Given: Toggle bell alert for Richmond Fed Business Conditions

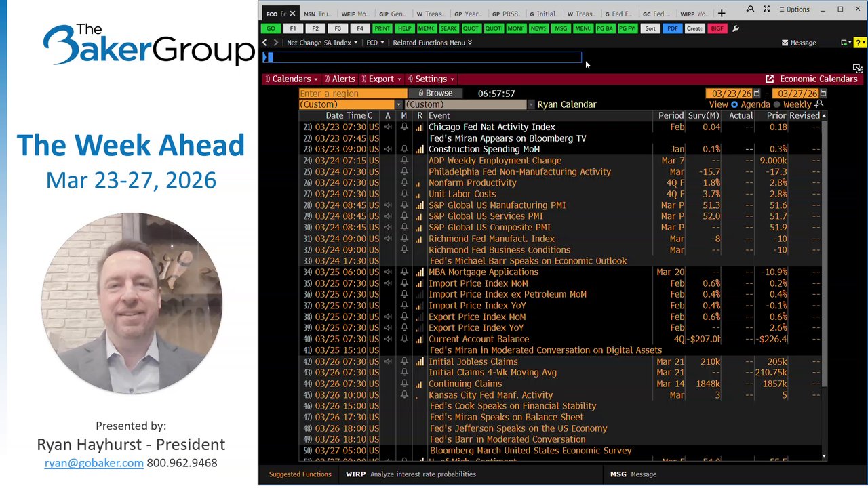Looking at the screenshot, I should click(x=404, y=249).
